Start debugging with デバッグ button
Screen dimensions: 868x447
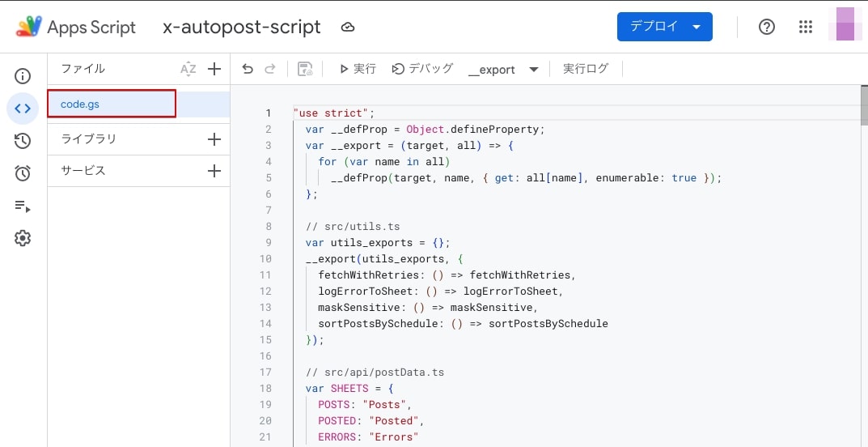422,70
